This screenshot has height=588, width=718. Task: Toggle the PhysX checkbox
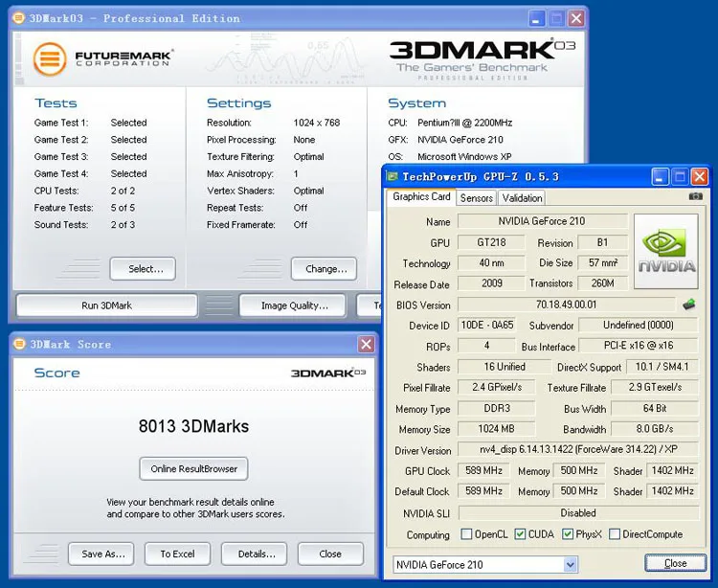[x=568, y=534]
